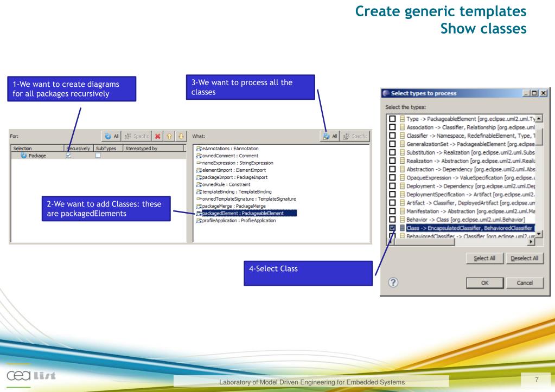Click the class icon next to Type -> PackageableElement
The height and width of the screenshot is (392, 555).
pyautogui.click(x=402, y=119)
